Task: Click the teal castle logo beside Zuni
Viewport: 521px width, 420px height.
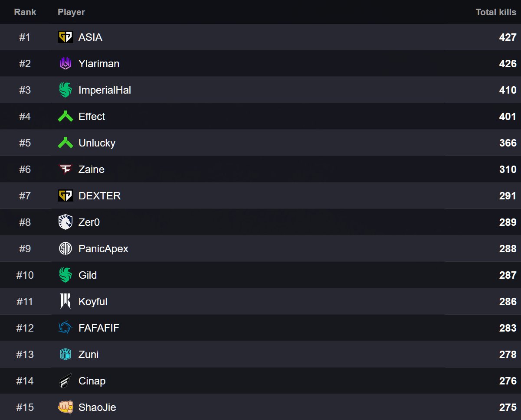Action: pyautogui.click(x=66, y=355)
